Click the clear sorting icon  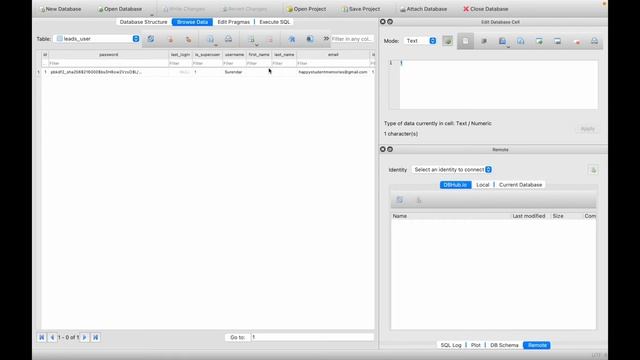tap(188, 39)
